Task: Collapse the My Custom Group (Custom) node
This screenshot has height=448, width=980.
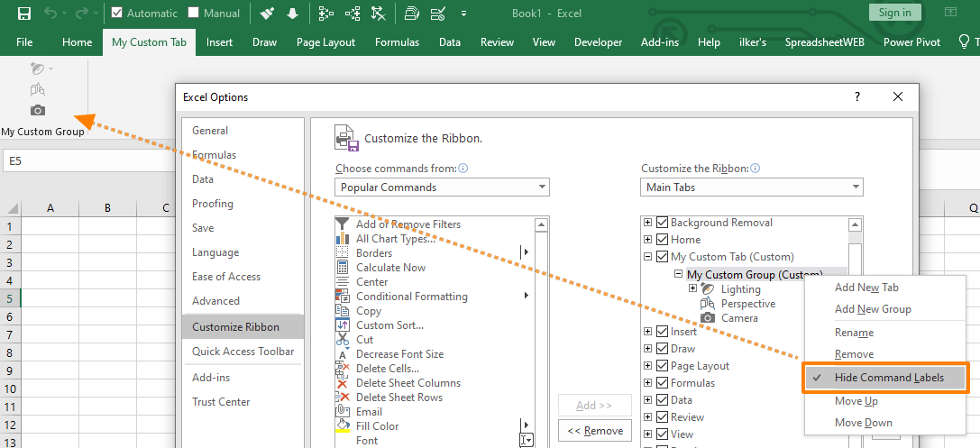Action: pos(678,274)
